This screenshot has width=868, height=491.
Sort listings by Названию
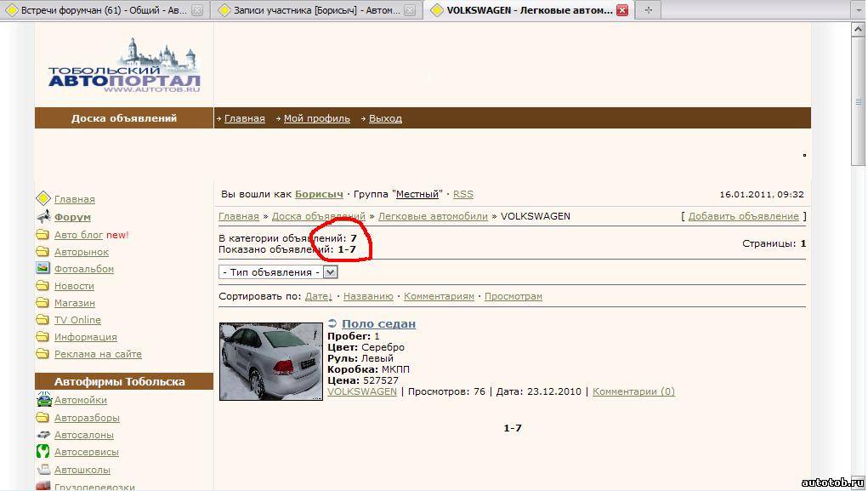point(368,296)
